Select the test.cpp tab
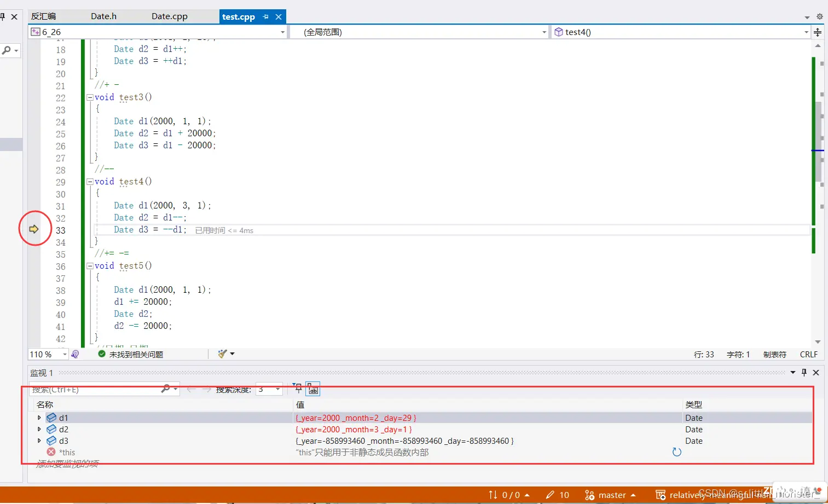828x504 pixels. pos(239,17)
